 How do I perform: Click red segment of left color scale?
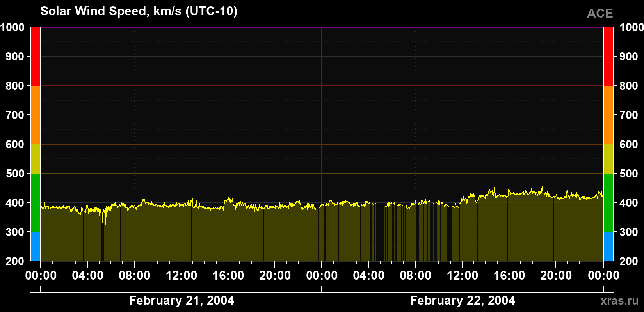[36, 57]
